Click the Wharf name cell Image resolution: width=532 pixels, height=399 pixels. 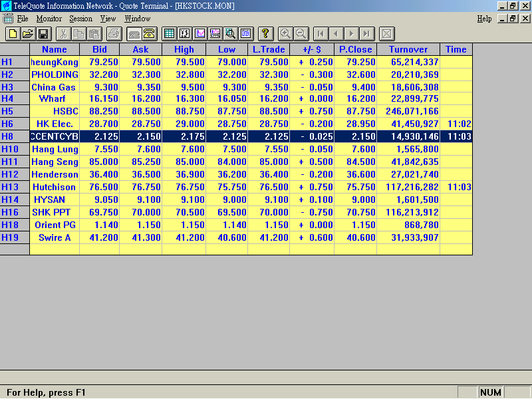tap(55, 98)
